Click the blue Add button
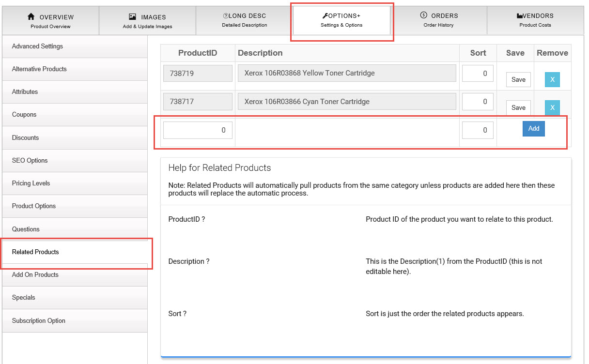 [533, 129]
